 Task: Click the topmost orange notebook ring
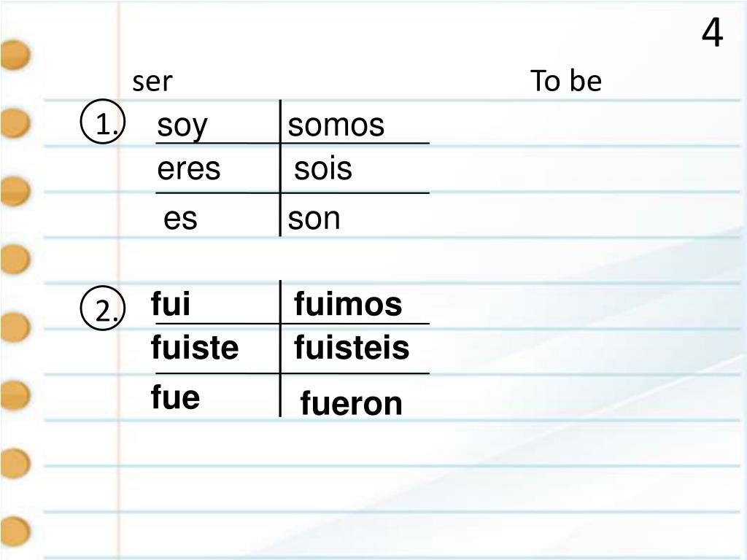tap(15, 55)
